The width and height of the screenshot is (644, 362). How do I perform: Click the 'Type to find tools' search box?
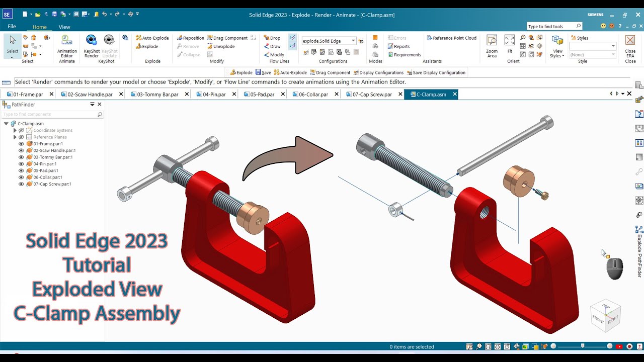tap(554, 26)
